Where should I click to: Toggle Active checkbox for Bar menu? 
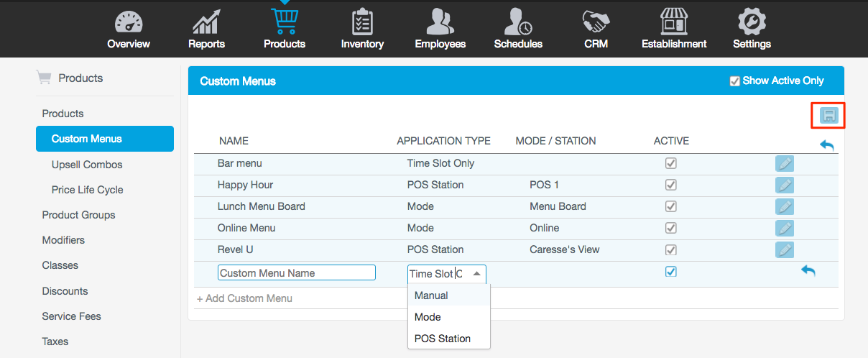(x=670, y=163)
